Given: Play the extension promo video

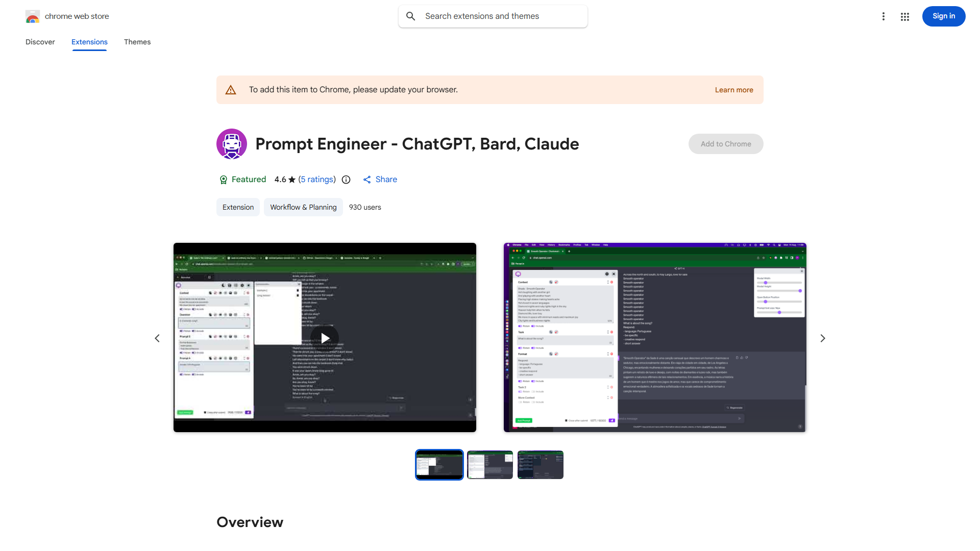Looking at the screenshot, I should tap(325, 338).
